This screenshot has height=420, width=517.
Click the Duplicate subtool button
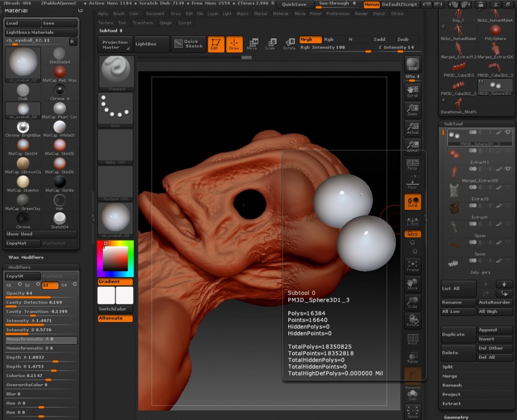pyautogui.click(x=458, y=334)
